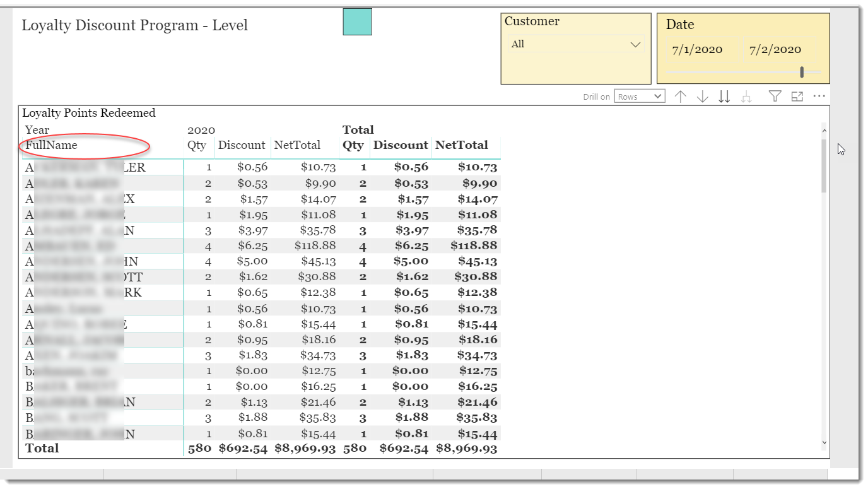Select the report title Loyalty Discount Program - Level
This screenshot has height=489, width=868.
click(x=135, y=25)
